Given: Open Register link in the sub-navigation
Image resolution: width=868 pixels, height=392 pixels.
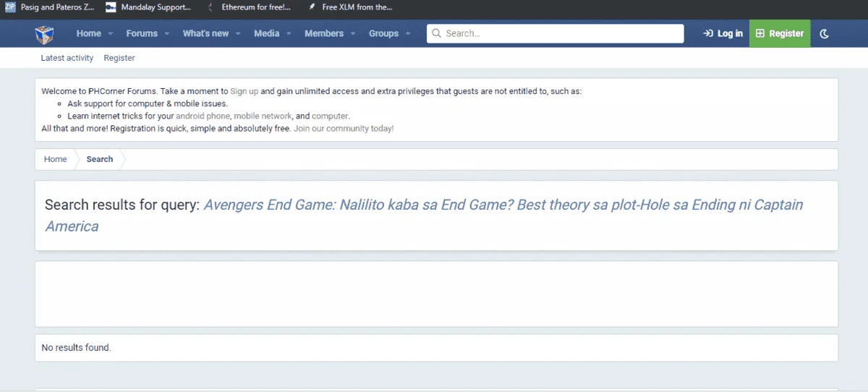Looking at the screenshot, I should tap(119, 58).
